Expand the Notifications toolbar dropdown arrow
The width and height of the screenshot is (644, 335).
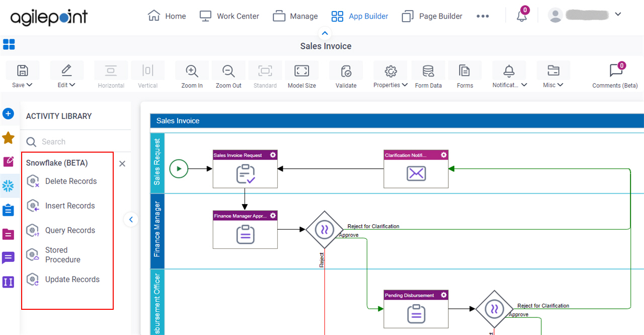click(524, 85)
